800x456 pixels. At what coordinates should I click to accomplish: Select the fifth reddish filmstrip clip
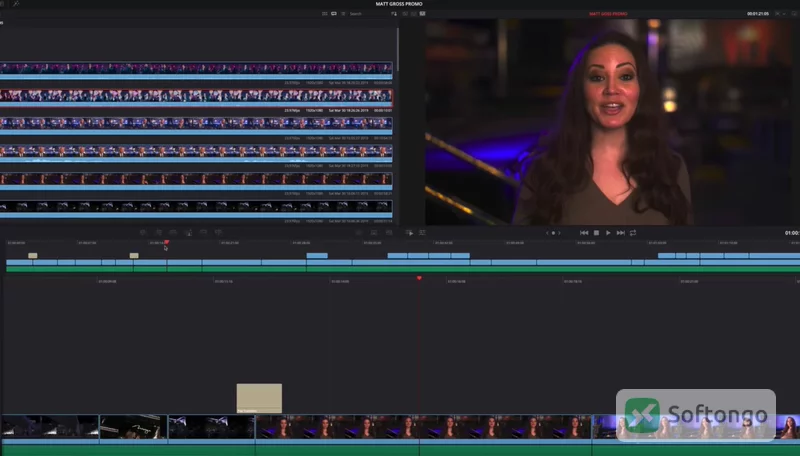[x=196, y=181]
